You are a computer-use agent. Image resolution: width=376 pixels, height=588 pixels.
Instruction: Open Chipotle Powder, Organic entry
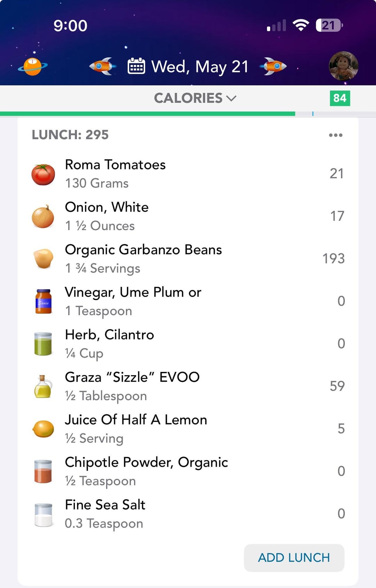pyautogui.click(x=188, y=471)
